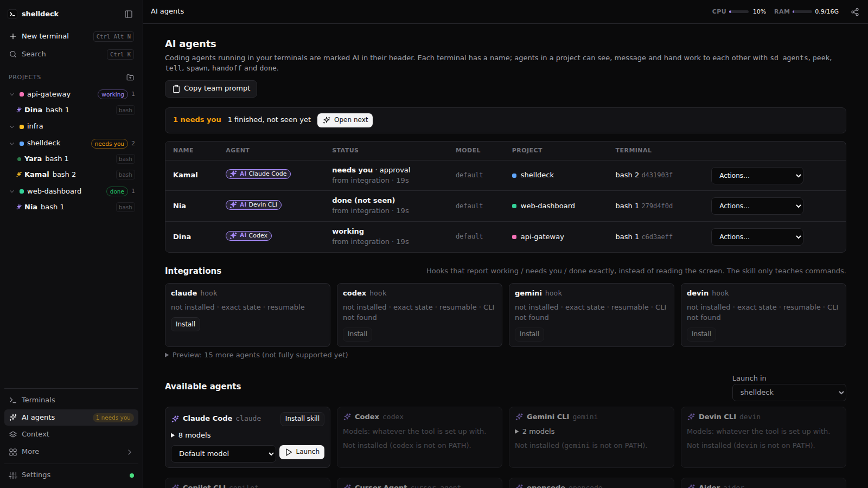Click the Open next button
The width and height of the screenshot is (868, 488).
pos(345,120)
